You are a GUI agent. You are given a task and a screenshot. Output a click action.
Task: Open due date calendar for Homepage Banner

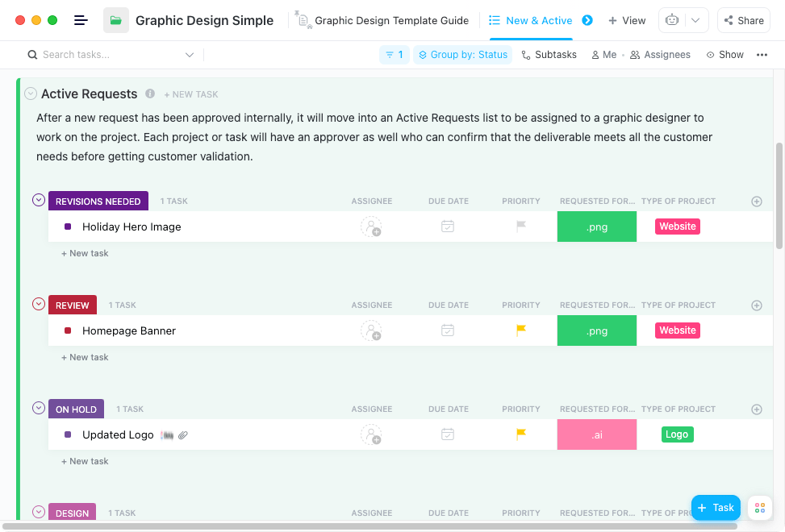pyautogui.click(x=448, y=330)
